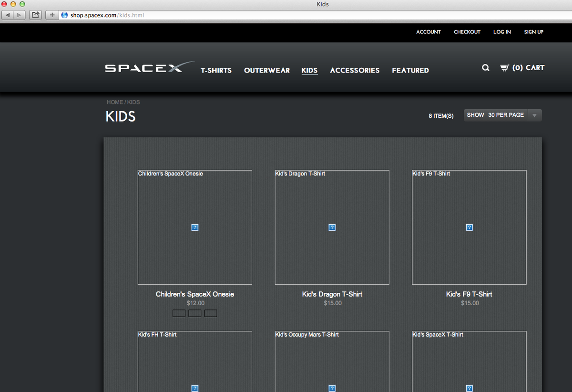The width and height of the screenshot is (572, 392).
Task: Go to the FEATURED section
Action: point(410,70)
